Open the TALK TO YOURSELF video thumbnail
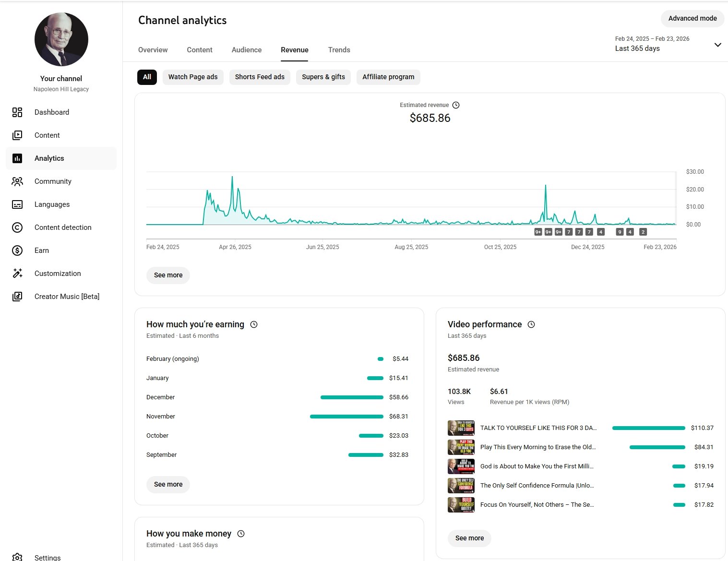Screen dimensions: 728x561 [461, 428]
